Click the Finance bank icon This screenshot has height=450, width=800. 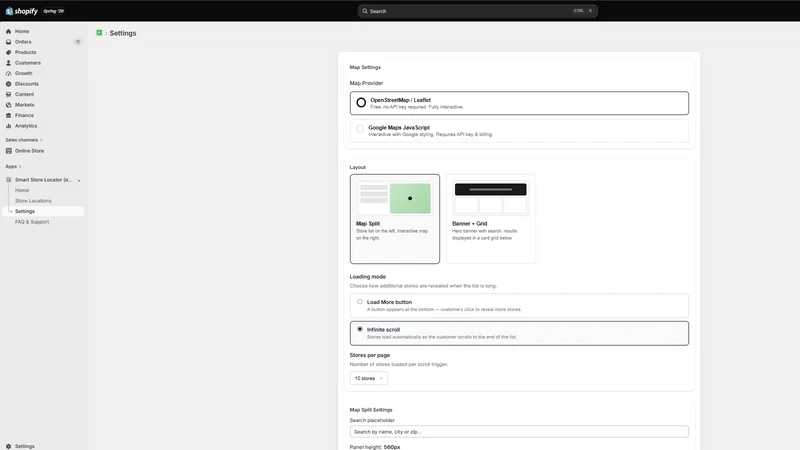click(8, 115)
